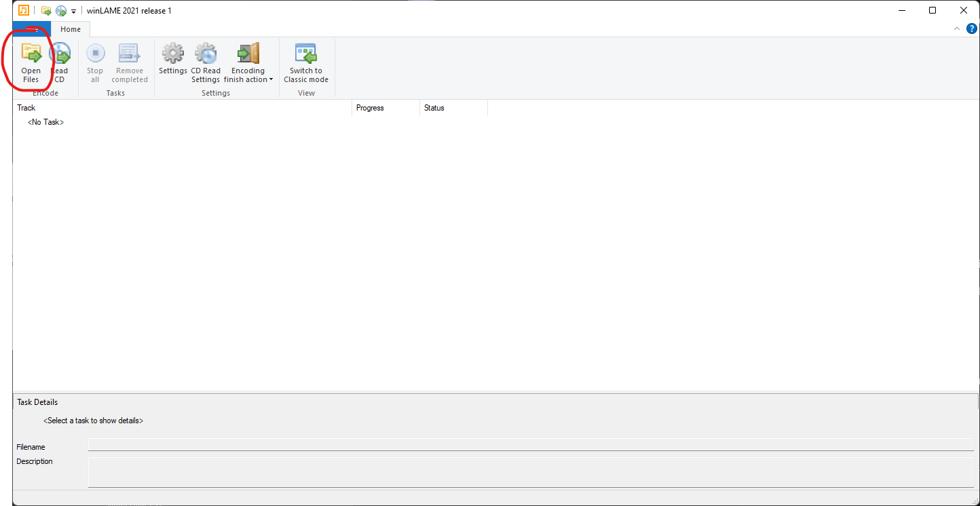Image resolution: width=980 pixels, height=506 pixels.
Task: Click the Stop all tasks button
Action: coord(95,62)
